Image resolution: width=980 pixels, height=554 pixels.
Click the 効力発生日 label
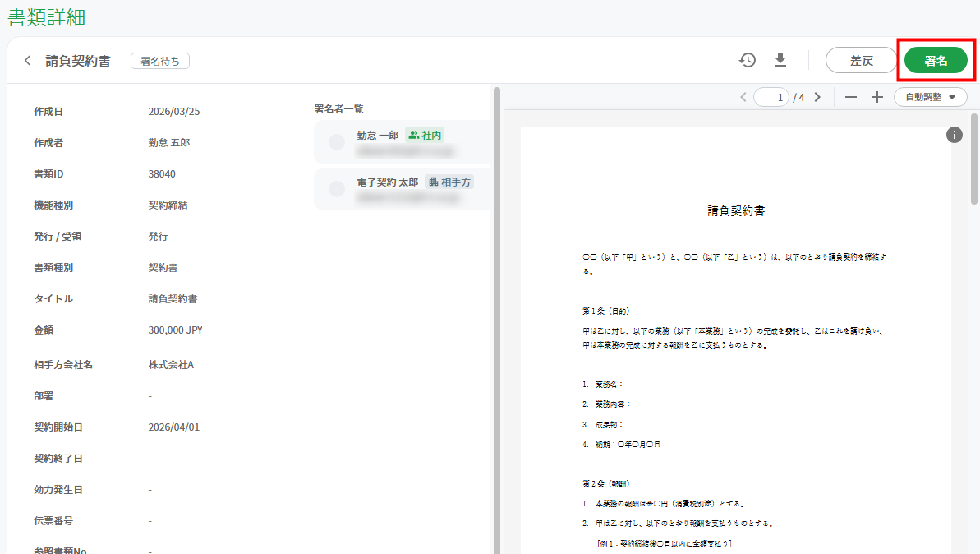58,490
